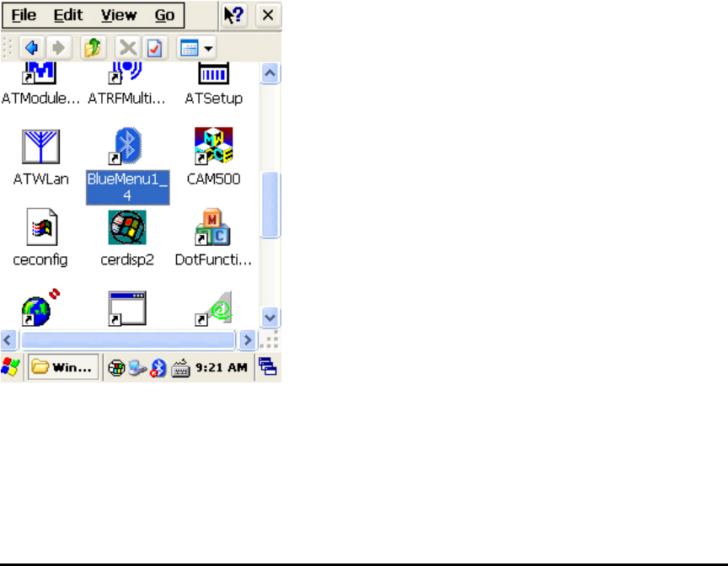Select the window shortcut icon in bottom row
This screenshot has width=728, height=566.
(127, 308)
